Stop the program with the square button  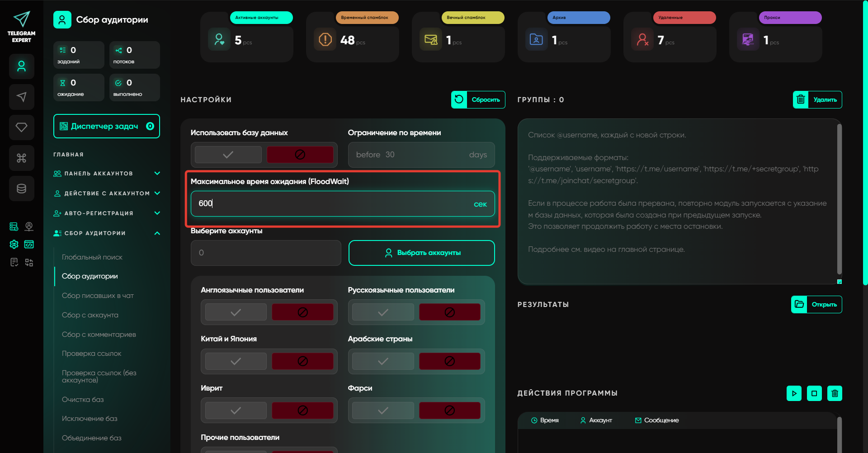tap(814, 393)
